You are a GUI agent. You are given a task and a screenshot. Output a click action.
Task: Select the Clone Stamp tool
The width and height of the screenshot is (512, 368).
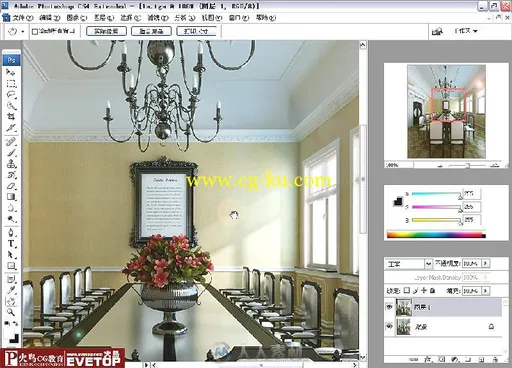(11, 163)
